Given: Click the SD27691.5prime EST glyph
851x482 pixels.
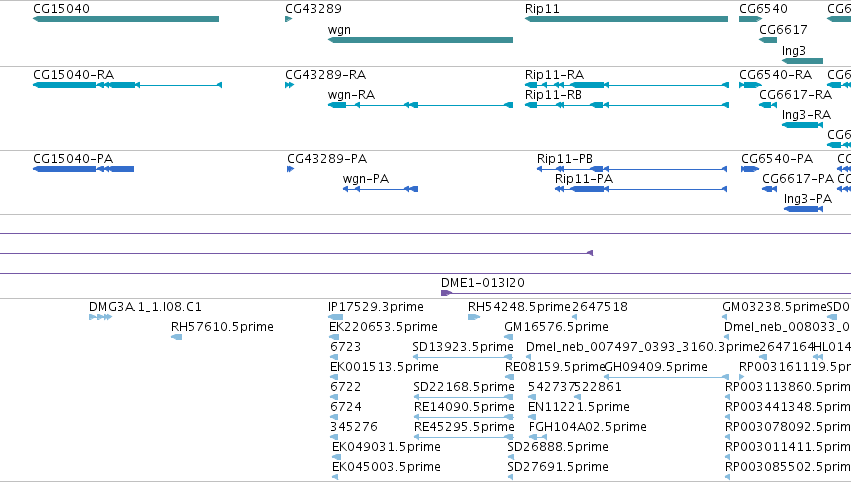Looking at the screenshot, I should pos(511,477).
